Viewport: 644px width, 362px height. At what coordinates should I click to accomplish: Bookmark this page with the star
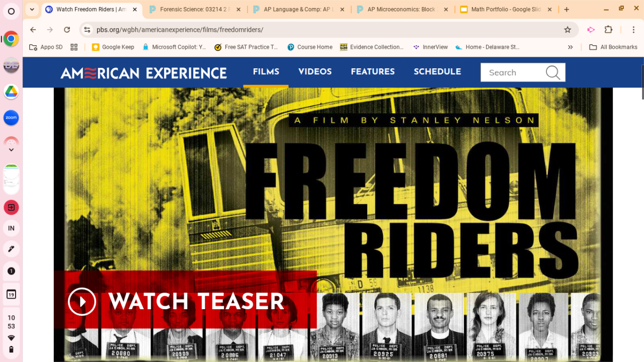click(568, 30)
